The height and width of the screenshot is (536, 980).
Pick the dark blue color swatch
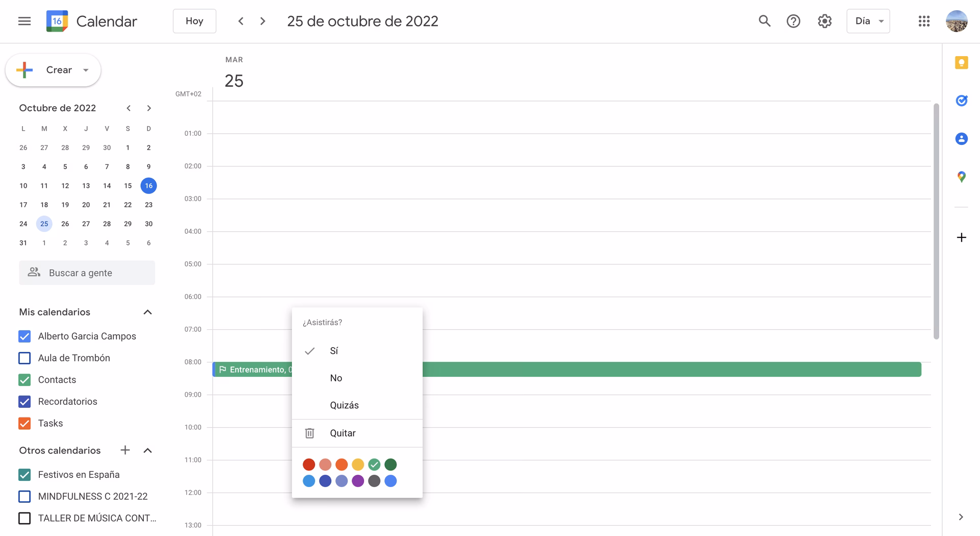[x=325, y=481]
